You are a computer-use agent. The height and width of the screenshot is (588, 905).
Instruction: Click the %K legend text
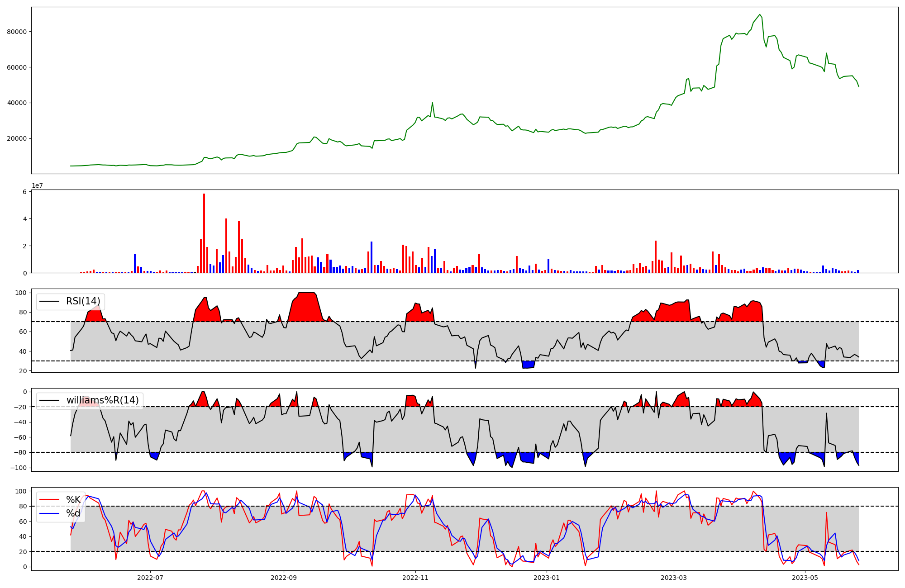tap(73, 500)
